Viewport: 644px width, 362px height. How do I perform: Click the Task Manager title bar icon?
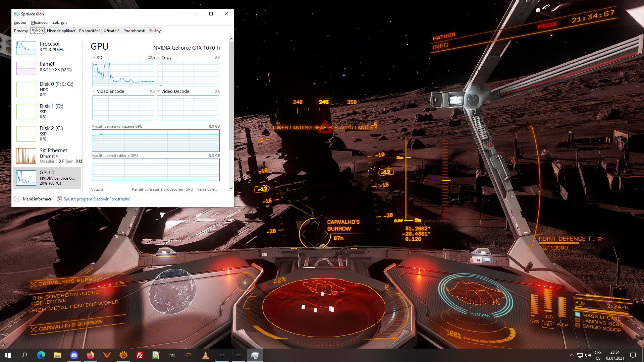(x=16, y=14)
